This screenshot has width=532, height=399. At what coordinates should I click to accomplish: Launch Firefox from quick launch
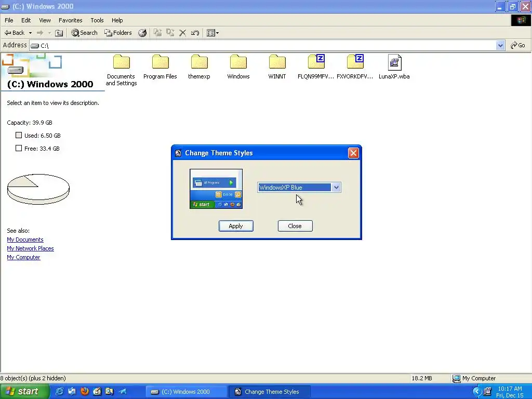click(x=85, y=392)
